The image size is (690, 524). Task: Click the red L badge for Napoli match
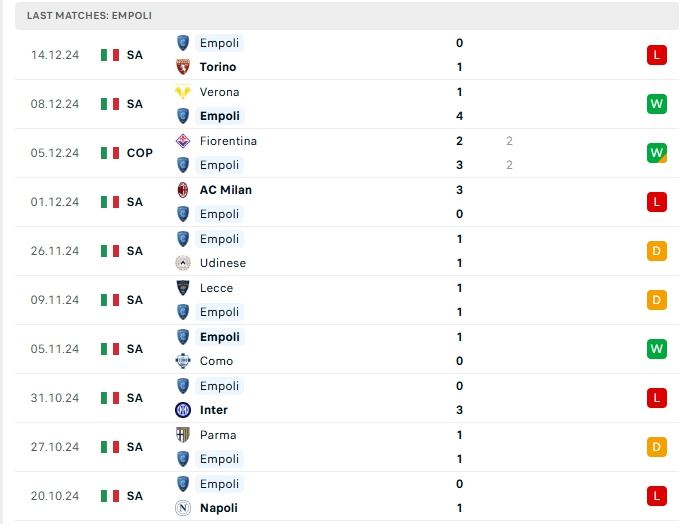pyautogui.click(x=656, y=496)
